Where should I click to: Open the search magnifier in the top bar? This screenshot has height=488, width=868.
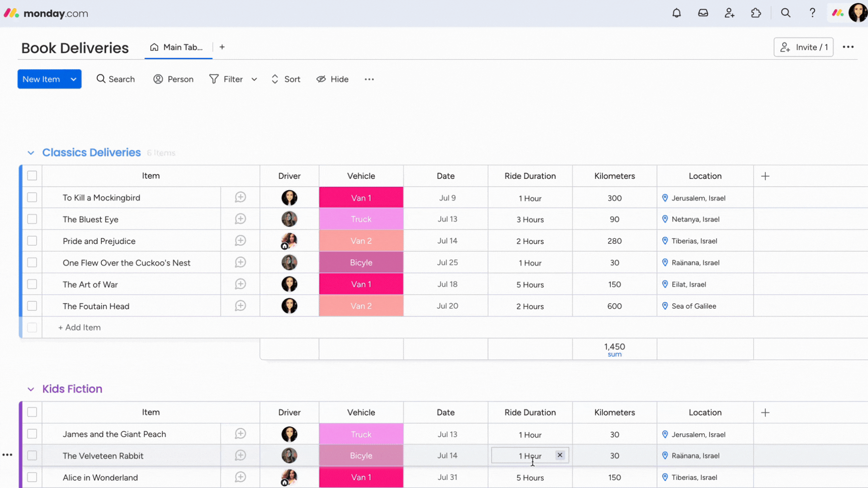pyautogui.click(x=786, y=13)
